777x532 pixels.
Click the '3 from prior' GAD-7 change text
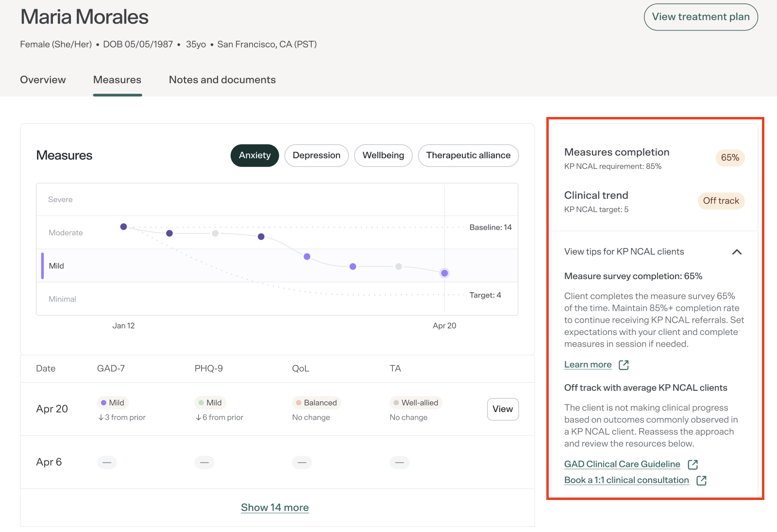[122, 417]
